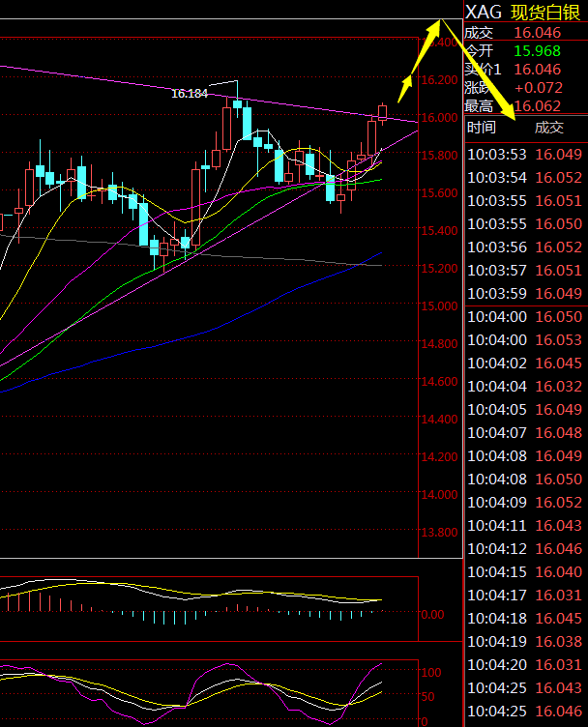
Task: Click the 14.600 price axis label
Action: pos(439,381)
